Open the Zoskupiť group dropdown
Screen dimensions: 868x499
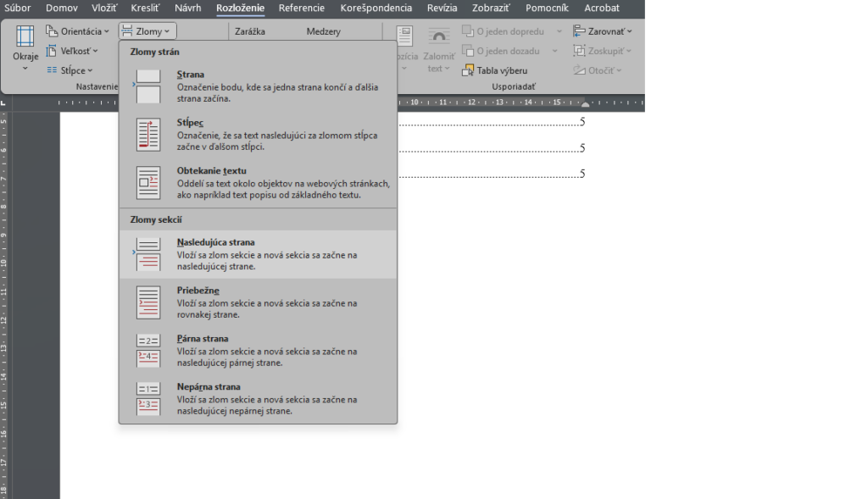[603, 51]
